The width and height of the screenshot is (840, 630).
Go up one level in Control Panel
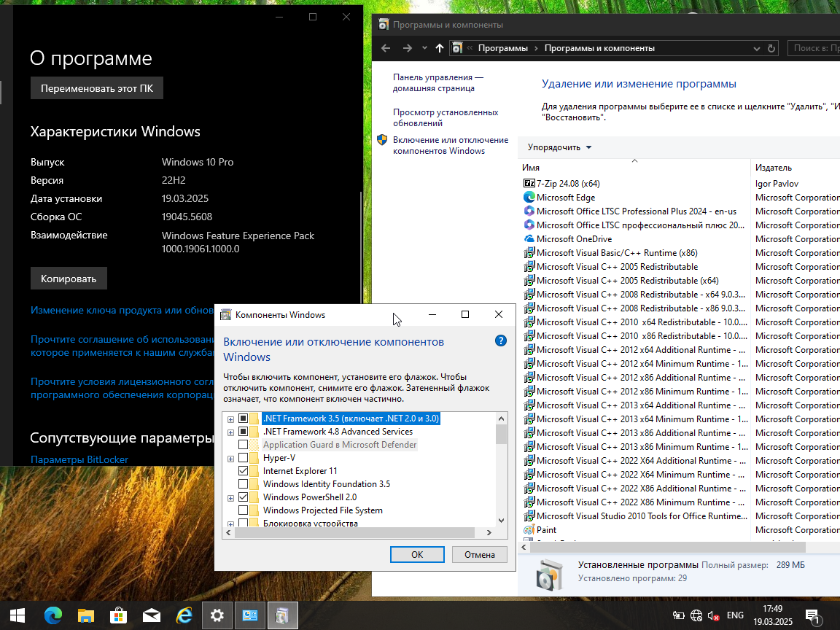[x=439, y=48]
